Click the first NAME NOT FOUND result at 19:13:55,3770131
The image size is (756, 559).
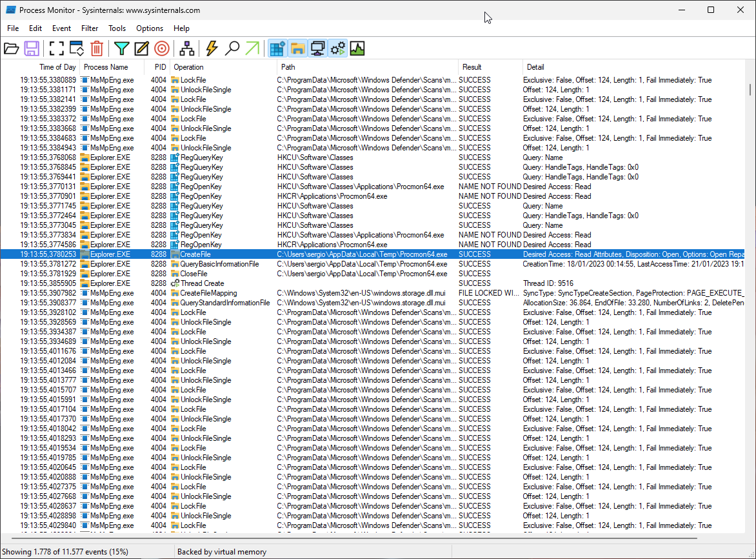pos(490,187)
